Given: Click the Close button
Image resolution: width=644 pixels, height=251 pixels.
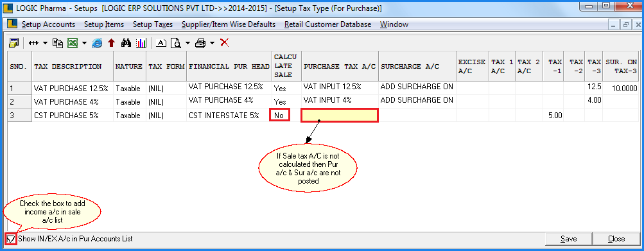Looking at the screenshot, I should click(616, 239).
